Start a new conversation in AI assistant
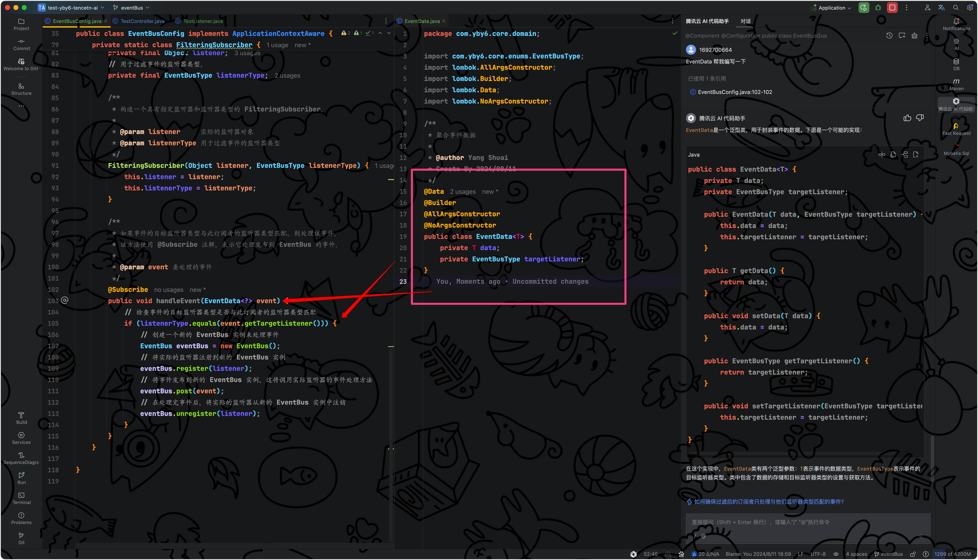The image size is (978, 560). 901,35
